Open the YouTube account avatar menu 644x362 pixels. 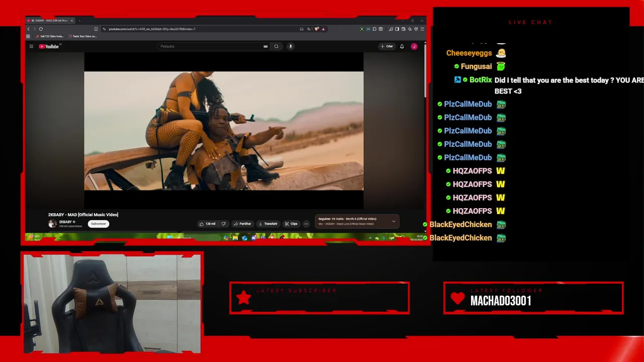(x=414, y=46)
